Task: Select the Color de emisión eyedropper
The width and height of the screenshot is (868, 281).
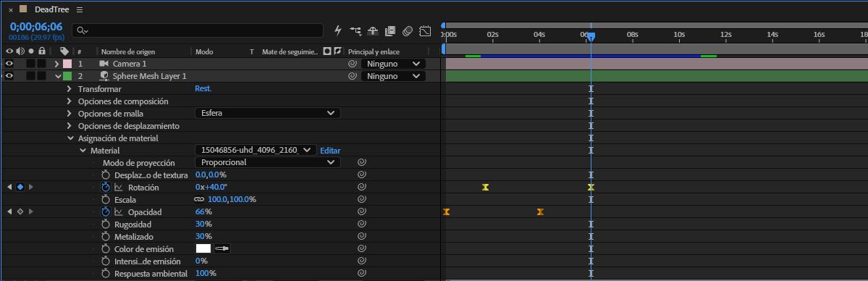Action: click(222, 249)
